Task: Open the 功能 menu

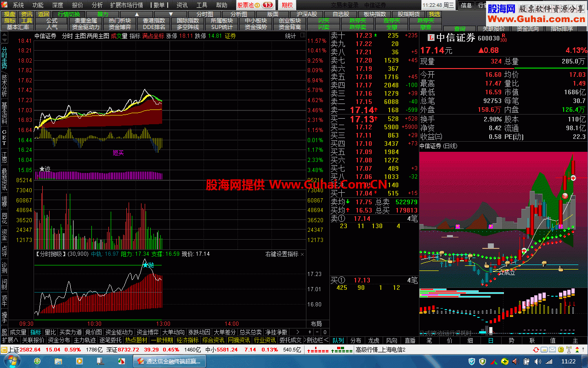Action: pyautogui.click(x=38, y=6)
